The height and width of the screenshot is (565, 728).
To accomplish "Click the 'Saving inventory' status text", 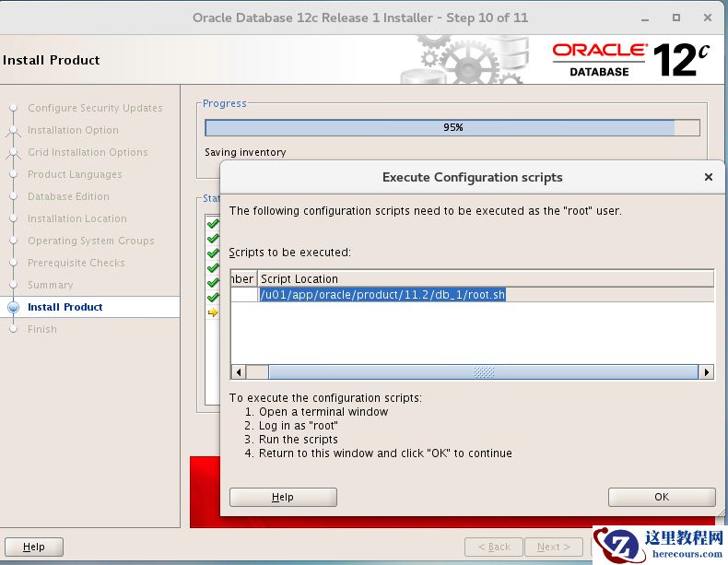I will click(245, 152).
